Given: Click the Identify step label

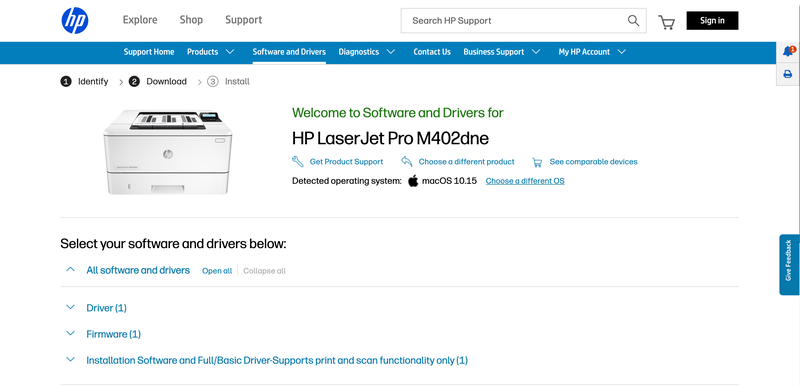Looking at the screenshot, I should (93, 82).
